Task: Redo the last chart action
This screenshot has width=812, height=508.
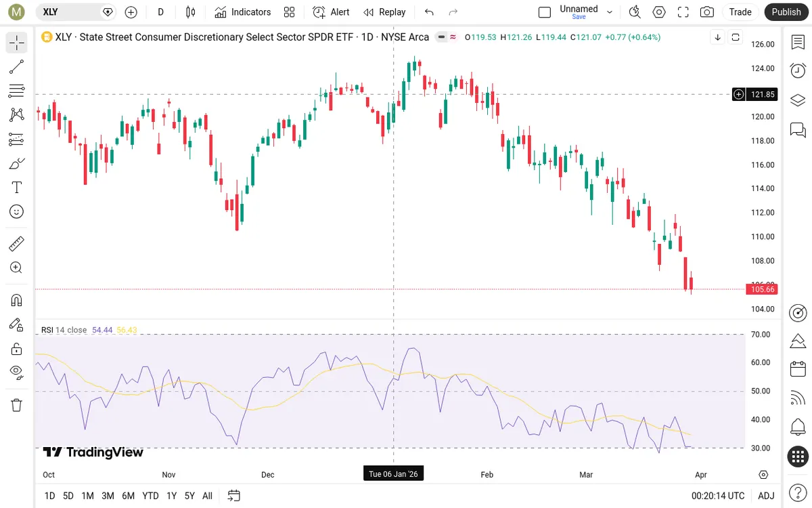Action: pos(453,12)
